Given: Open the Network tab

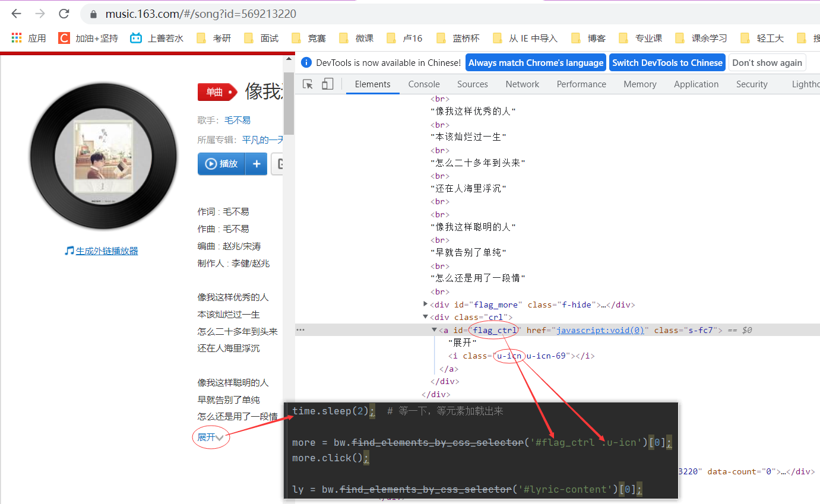Looking at the screenshot, I should pyautogui.click(x=523, y=84).
